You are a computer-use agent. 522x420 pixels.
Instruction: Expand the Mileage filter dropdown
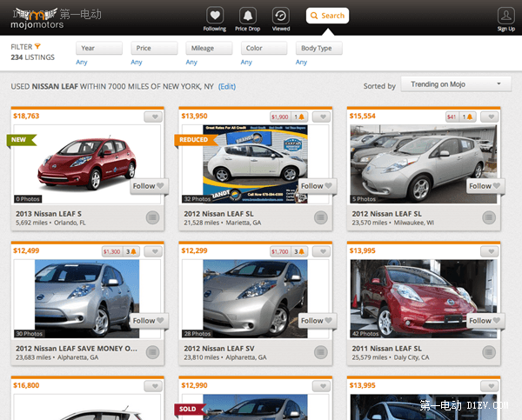click(x=209, y=48)
